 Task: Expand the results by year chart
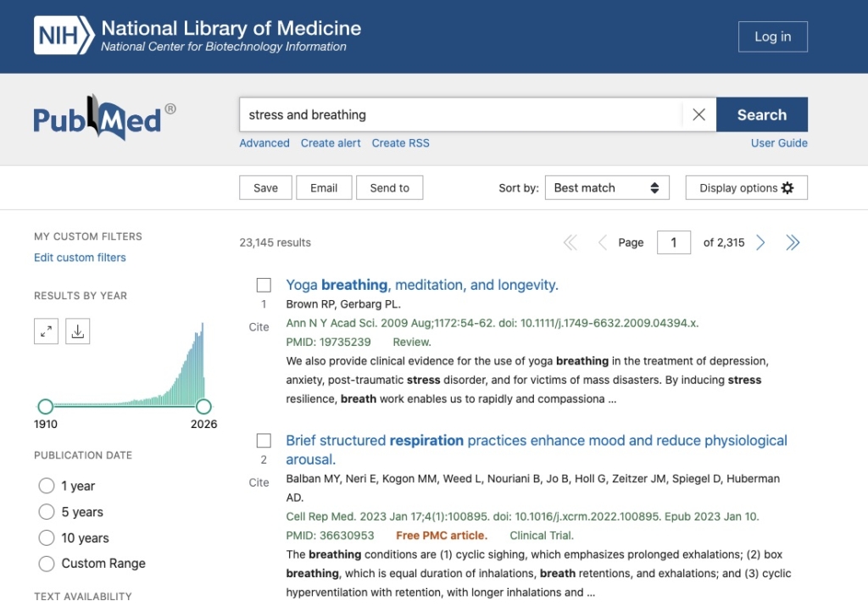tap(46, 331)
